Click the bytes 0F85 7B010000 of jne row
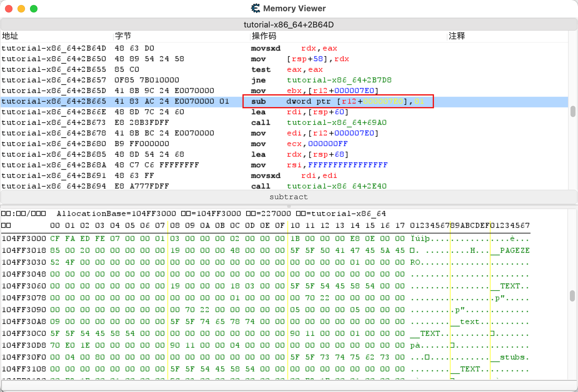The width and height of the screenshot is (578, 392). [x=147, y=80]
